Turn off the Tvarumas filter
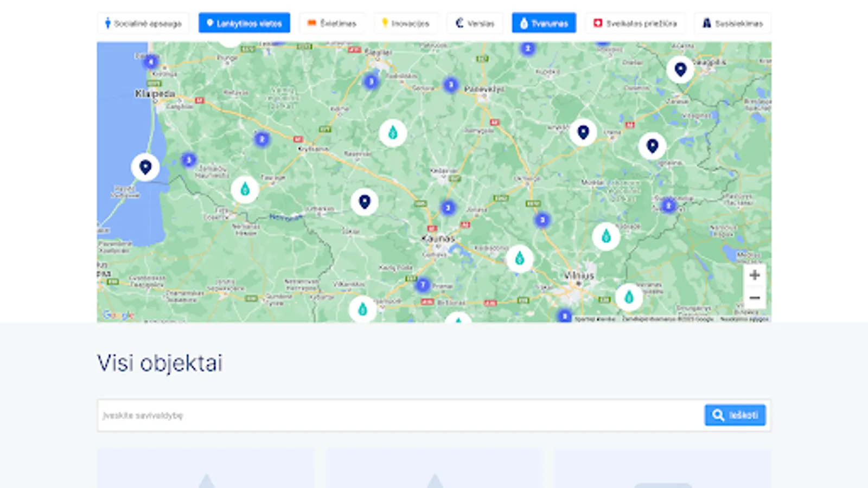The image size is (868, 488). [544, 23]
